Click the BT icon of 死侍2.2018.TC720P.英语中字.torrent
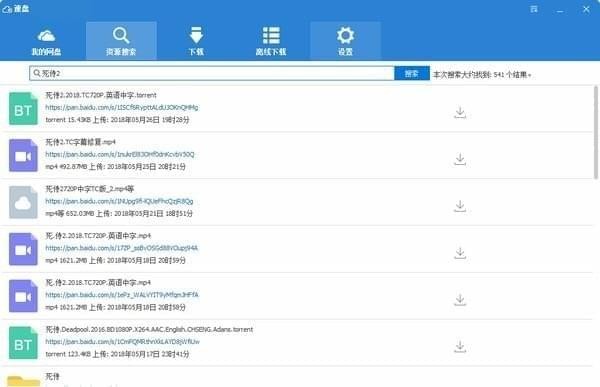The image size is (600, 387). [23, 108]
